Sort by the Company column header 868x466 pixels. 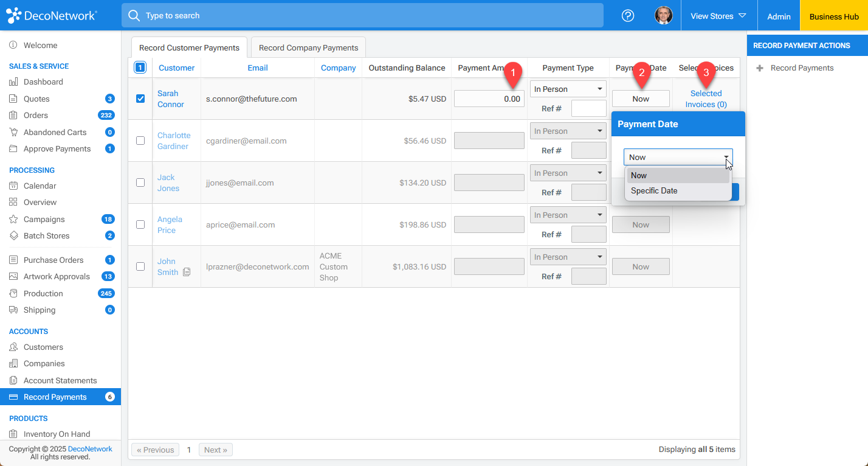tap(338, 68)
